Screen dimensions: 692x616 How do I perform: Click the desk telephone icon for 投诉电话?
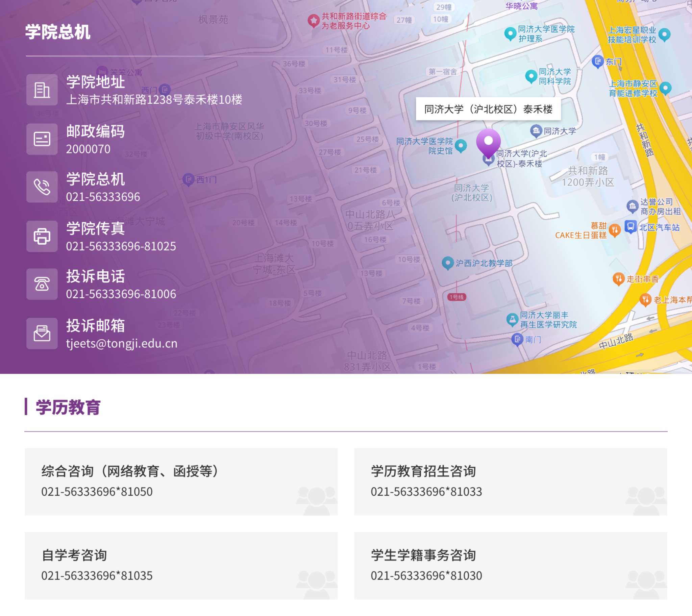click(42, 284)
